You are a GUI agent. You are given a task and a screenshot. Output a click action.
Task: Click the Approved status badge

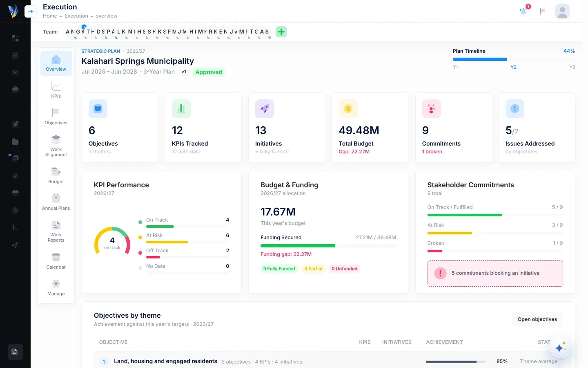[x=209, y=72]
